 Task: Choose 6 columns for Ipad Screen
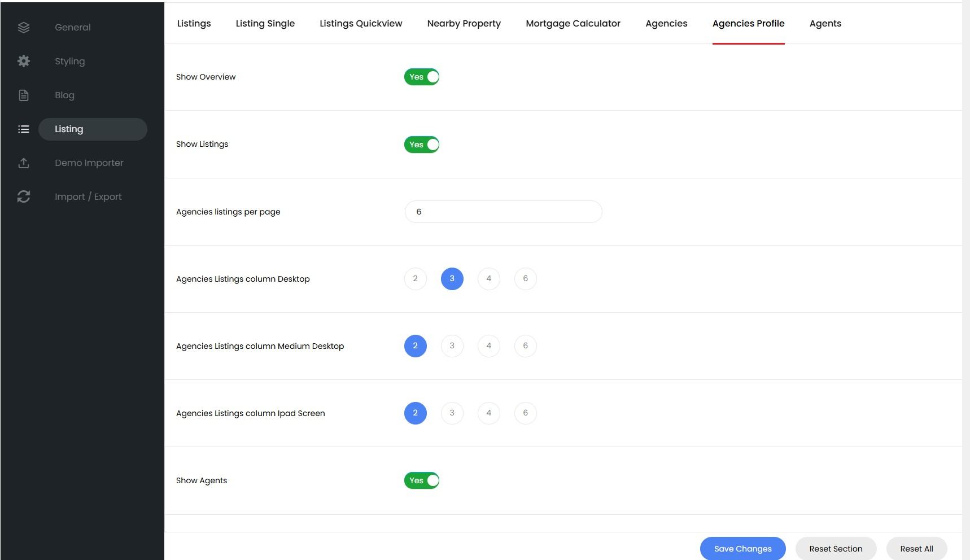click(x=526, y=413)
